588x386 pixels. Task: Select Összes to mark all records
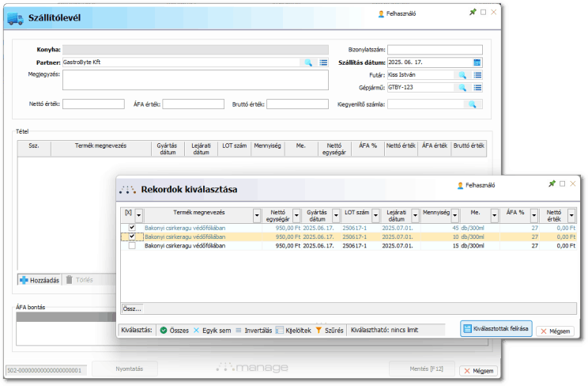pos(174,331)
